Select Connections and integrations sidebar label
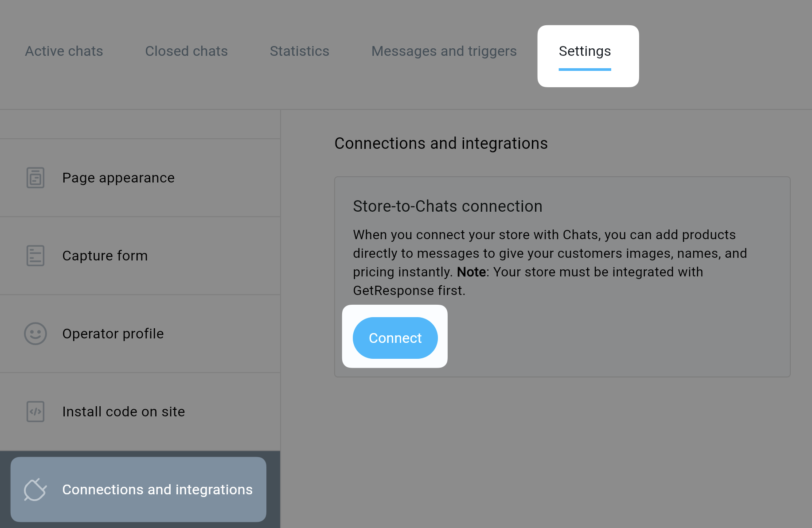Screen dimensions: 812x528 coord(157,489)
